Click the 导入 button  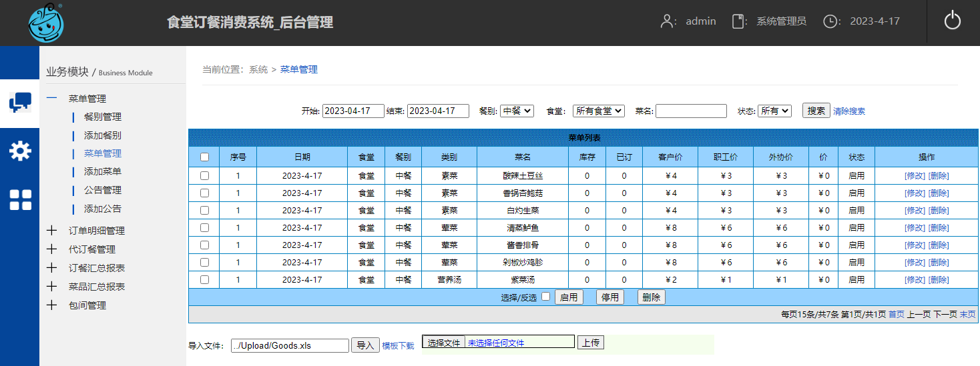coord(365,345)
